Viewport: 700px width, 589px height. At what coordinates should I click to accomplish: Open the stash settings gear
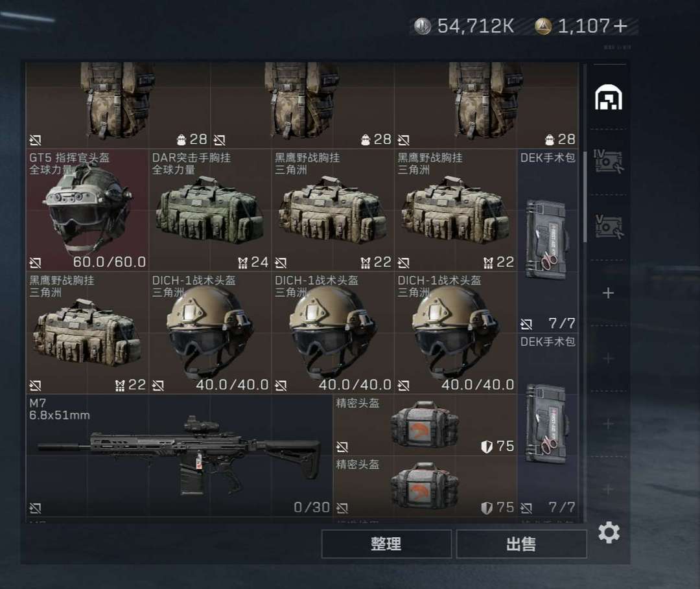coord(609,533)
